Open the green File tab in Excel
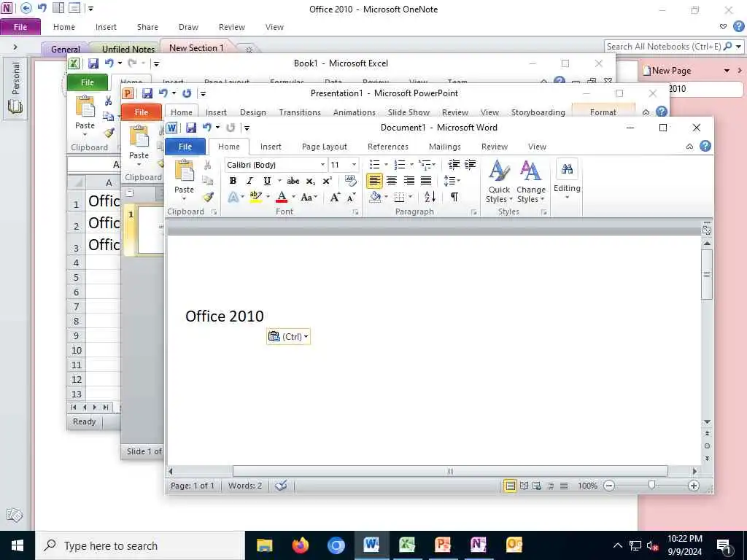 [x=88, y=82]
